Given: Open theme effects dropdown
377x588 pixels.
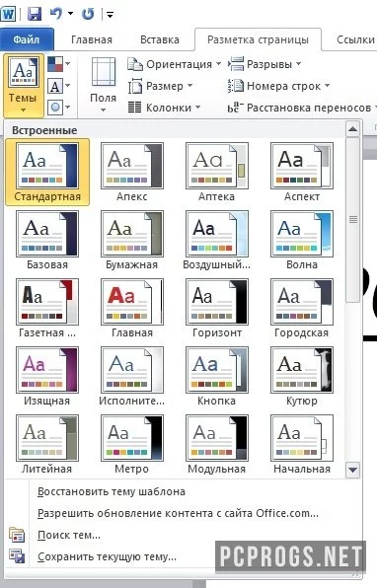Looking at the screenshot, I should pos(59,108).
